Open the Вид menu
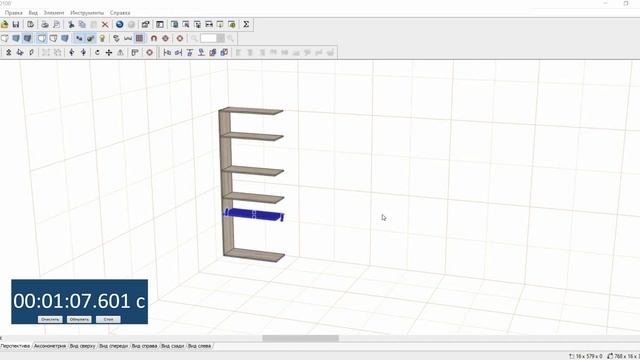Screen dimensions: 640x360 point(33,13)
